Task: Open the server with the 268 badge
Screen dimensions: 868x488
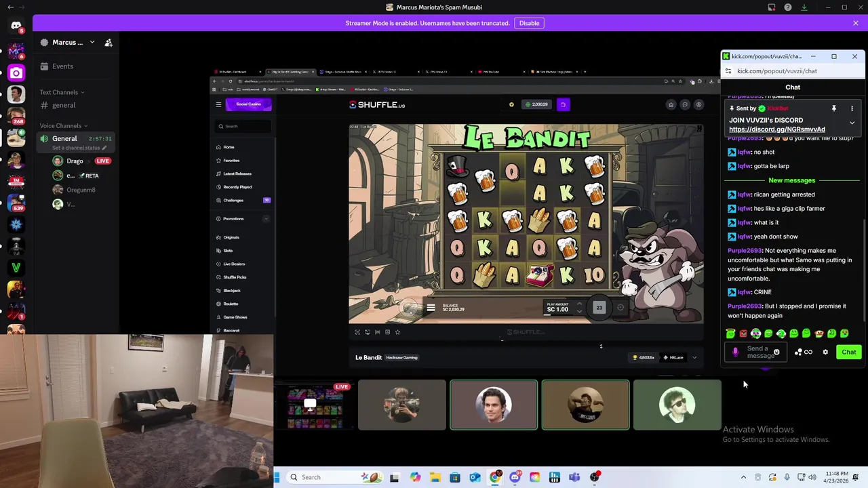Action: [16, 116]
